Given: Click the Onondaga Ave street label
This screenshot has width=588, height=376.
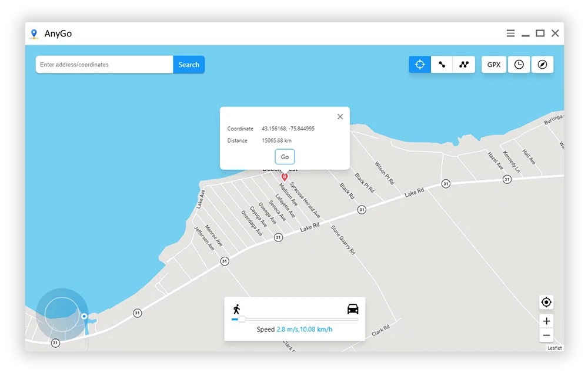Looking at the screenshot, I should [252, 223].
